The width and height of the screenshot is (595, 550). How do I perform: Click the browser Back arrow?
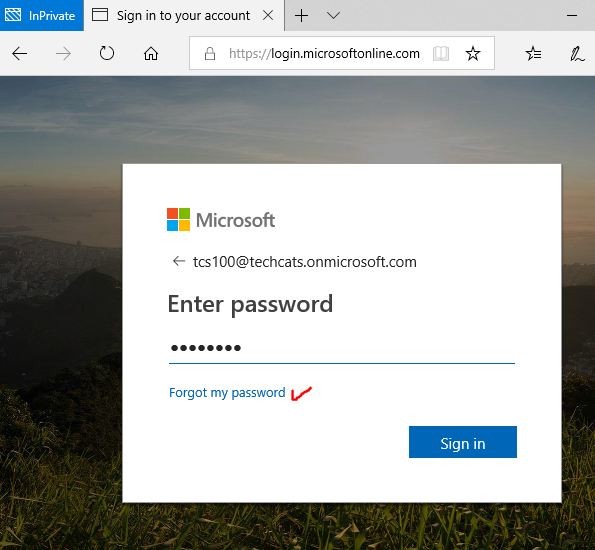19,54
